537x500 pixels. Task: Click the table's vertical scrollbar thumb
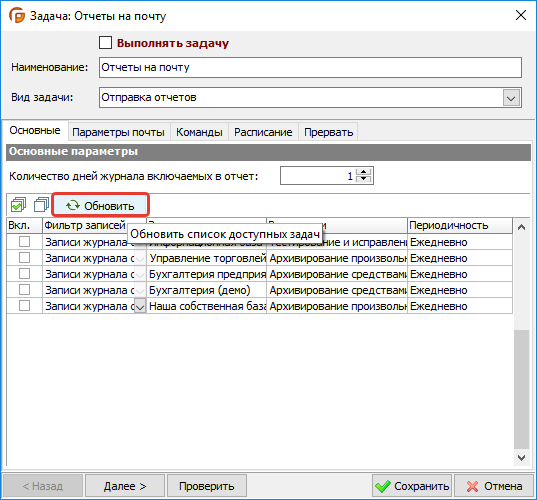pyautogui.click(x=521, y=389)
